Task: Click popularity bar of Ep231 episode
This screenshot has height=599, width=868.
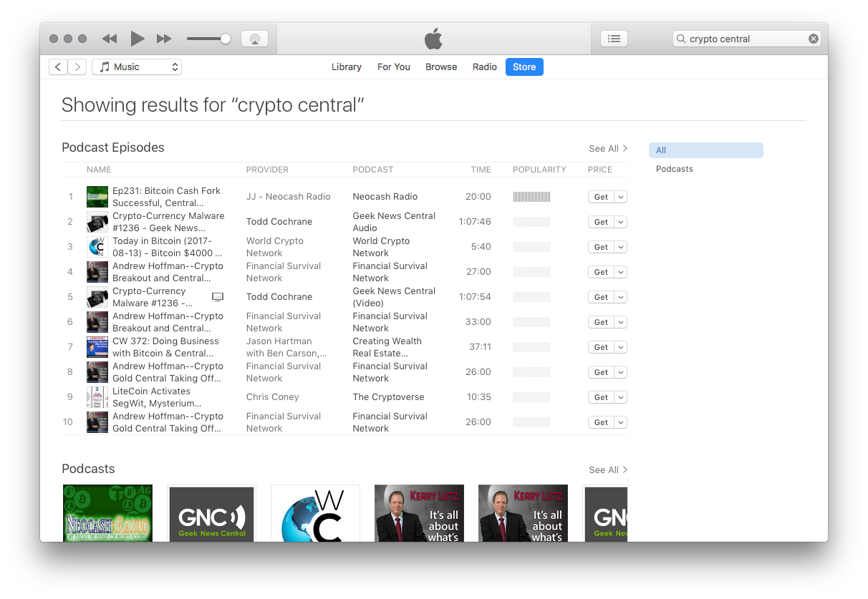Action: pyautogui.click(x=531, y=197)
